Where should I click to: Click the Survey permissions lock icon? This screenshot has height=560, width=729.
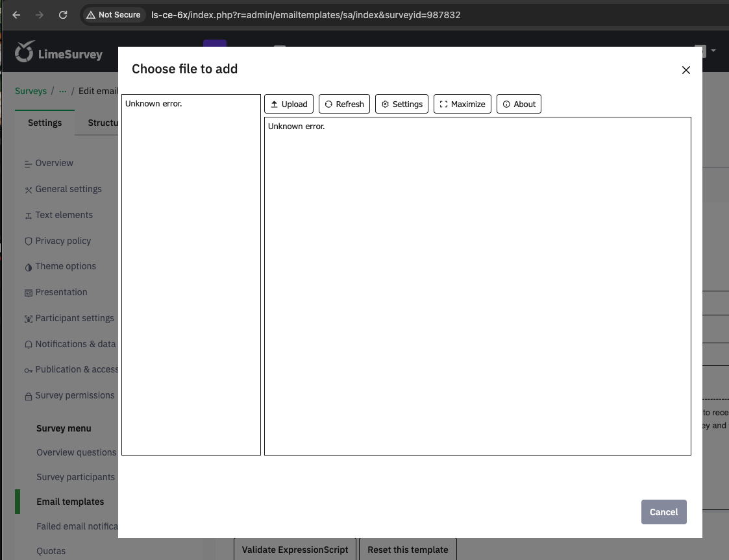(x=29, y=396)
